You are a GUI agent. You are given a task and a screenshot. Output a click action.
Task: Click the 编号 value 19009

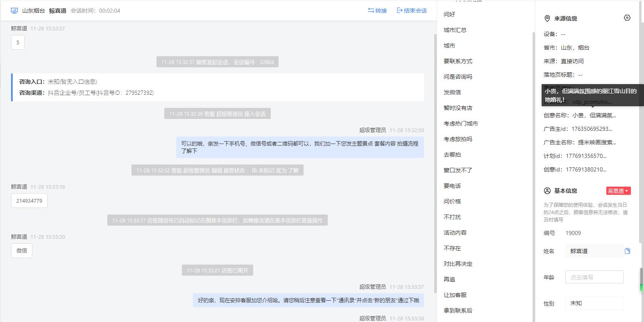[x=573, y=233]
